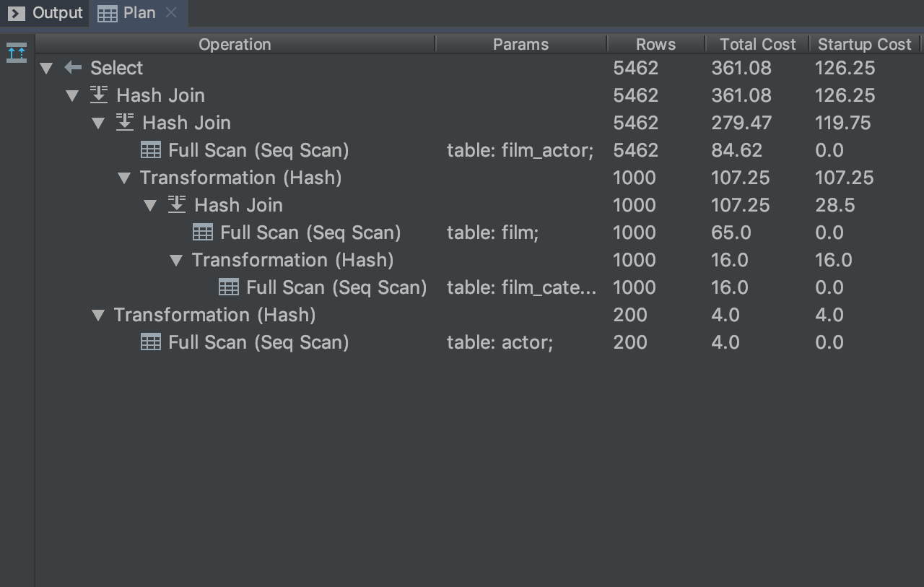
Task: Click the table icon beside film_actor Full Scan
Action: [150, 150]
